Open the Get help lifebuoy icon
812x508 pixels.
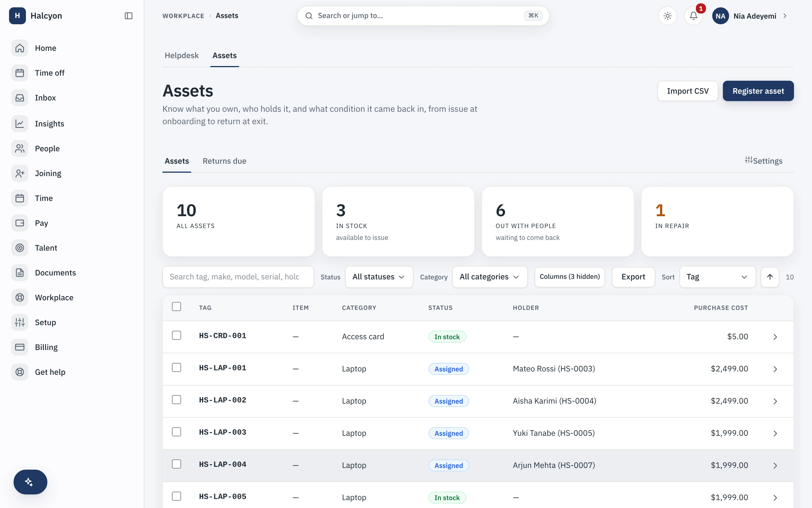click(x=20, y=372)
